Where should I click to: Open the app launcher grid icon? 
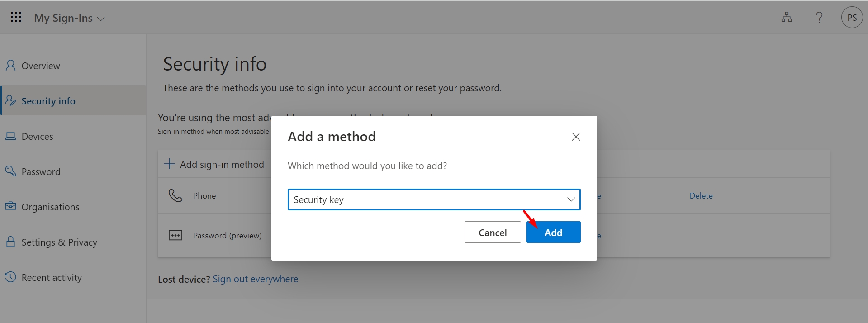pyautogui.click(x=16, y=18)
